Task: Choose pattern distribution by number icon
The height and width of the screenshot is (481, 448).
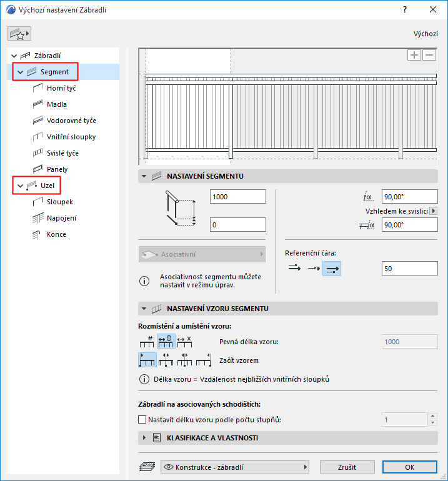Action: tap(147, 342)
